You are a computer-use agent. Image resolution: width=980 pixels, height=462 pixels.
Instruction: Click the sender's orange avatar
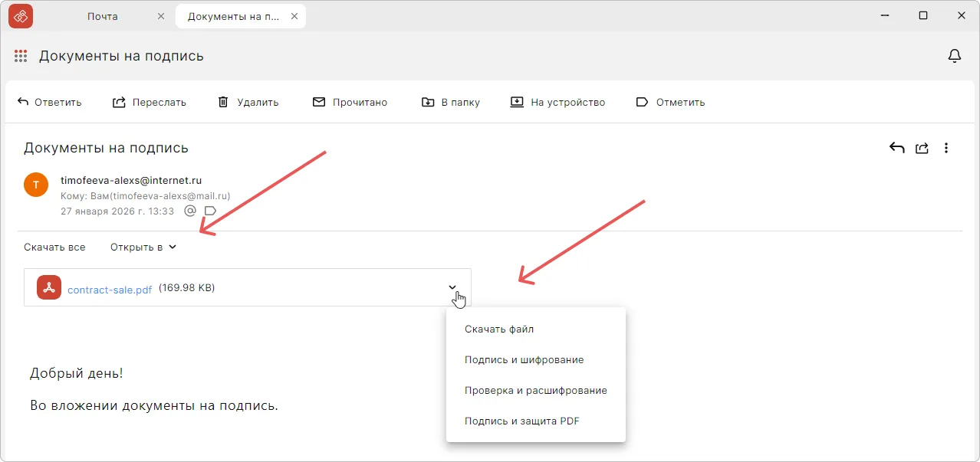[x=36, y=185]
